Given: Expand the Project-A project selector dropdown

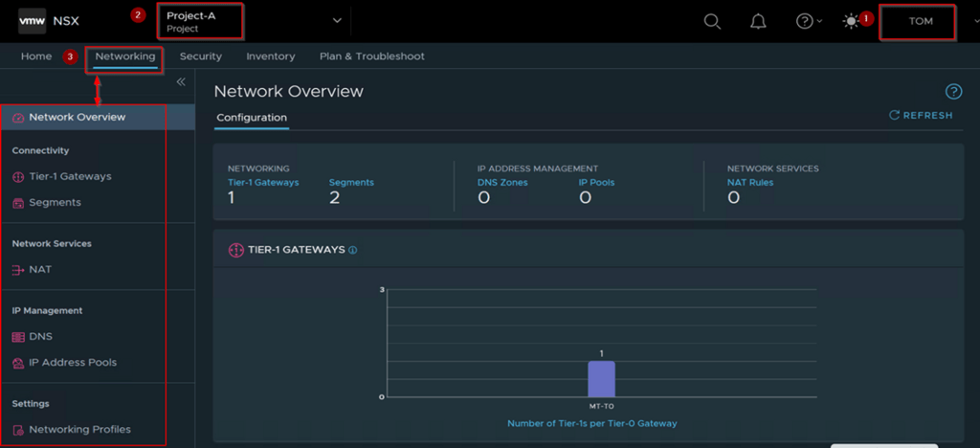Looking at the screenshot, I should pyautogui.click(x=336, y=20).
